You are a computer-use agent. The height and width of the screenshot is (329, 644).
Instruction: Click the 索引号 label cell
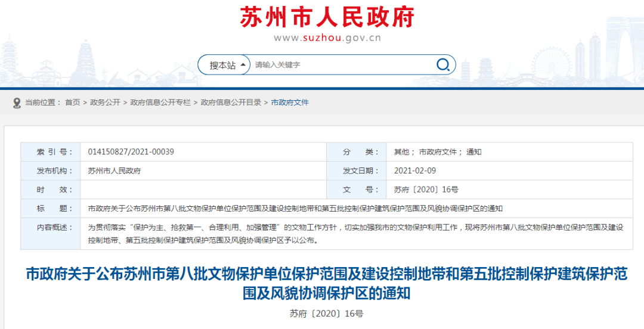point(51,152)
